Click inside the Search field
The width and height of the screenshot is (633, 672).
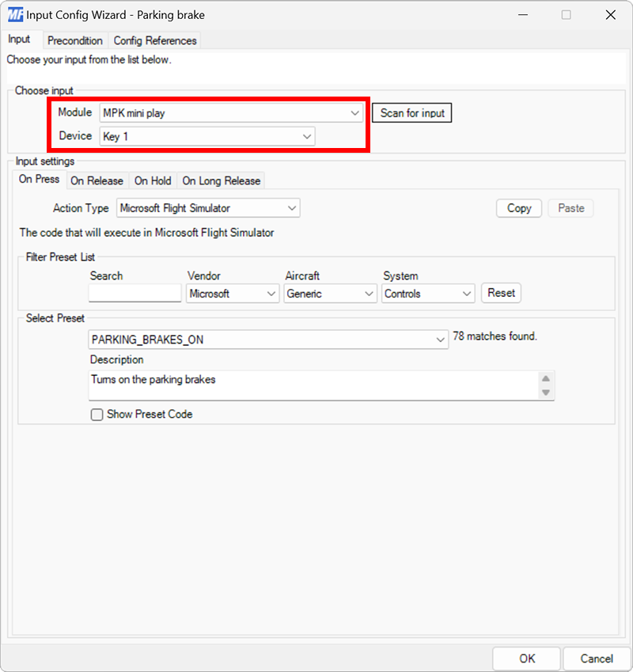135,293
